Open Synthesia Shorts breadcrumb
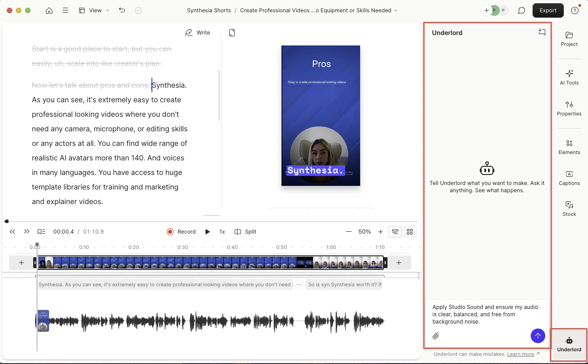The height and width of the screenshot is (364, 588). coord(209,10)
